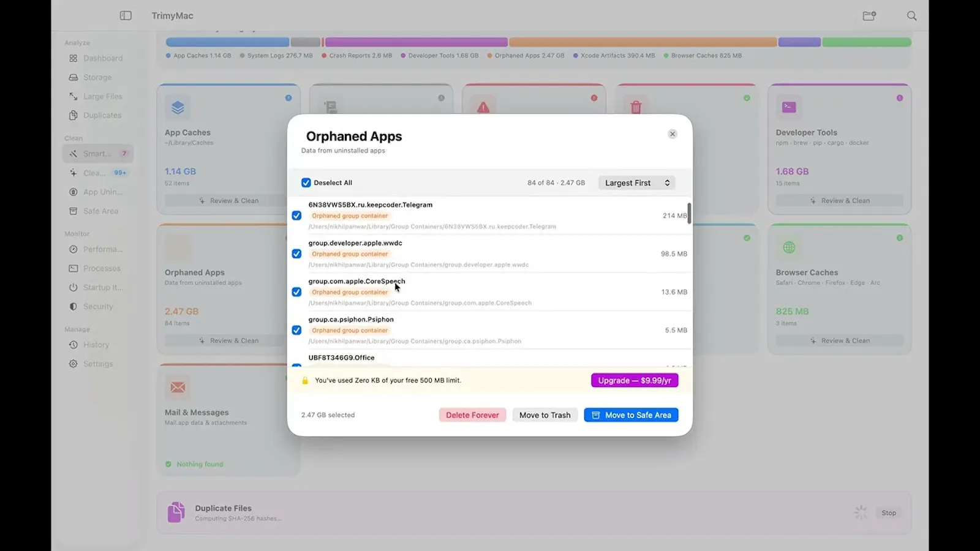This screenshot has width=980, height=551.
Task: Click the Settings gear icon
Action: [x=73, y=364]
